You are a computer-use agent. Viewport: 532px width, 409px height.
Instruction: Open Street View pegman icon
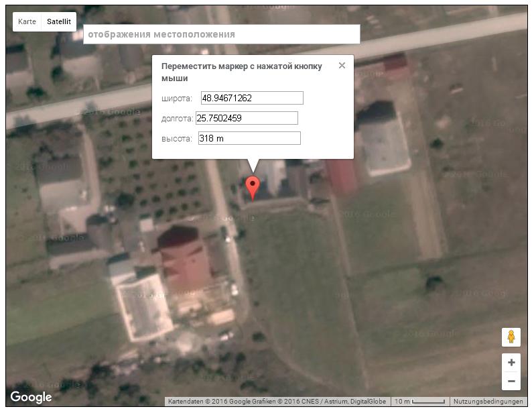511,337
